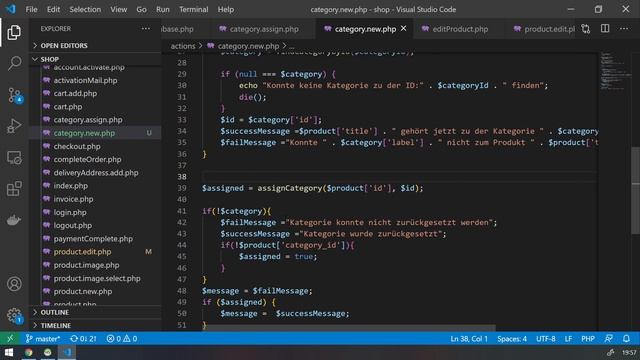Open errors and warnings problems indicator

point(122,339)
